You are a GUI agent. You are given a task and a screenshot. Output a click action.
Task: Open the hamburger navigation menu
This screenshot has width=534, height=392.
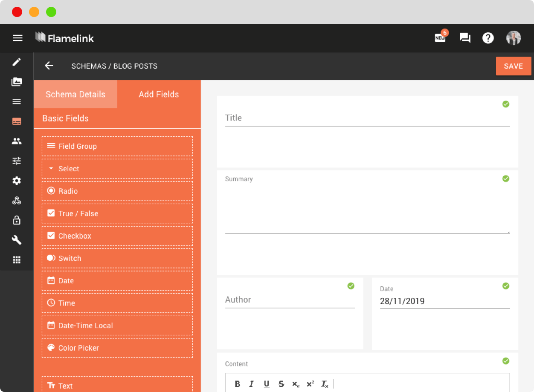(17, 38)
